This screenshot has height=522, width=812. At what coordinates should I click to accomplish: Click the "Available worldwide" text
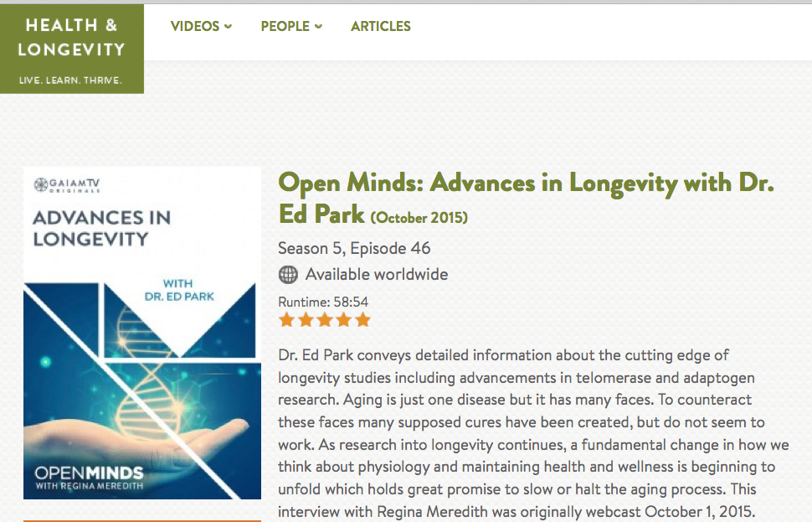pyautogui.click(x=377, y=274)
